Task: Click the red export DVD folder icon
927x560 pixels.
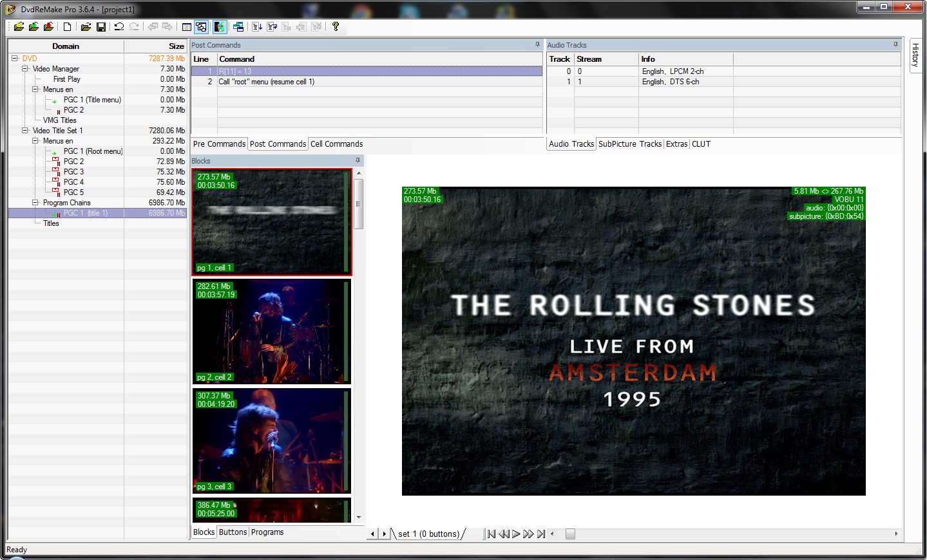Action: click(x=48, y=26)
